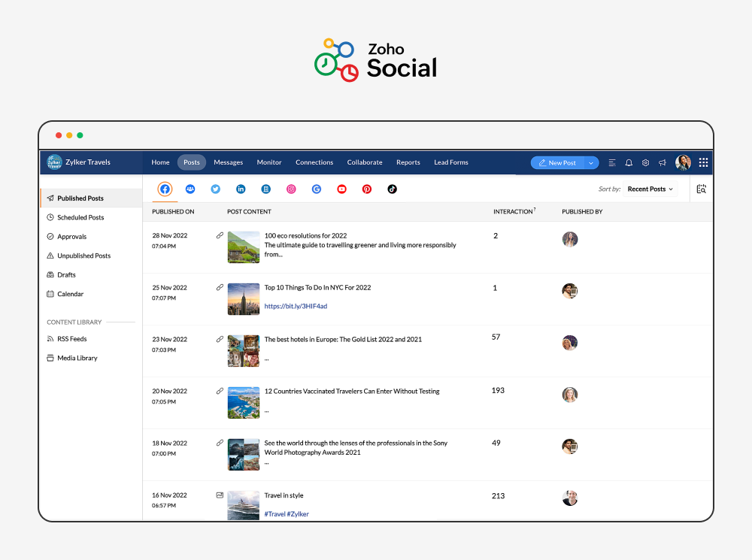Screen dimensions: 752x560
Task: Open the Recent Posts sort dropdown
Action: [x=650, y=189]
